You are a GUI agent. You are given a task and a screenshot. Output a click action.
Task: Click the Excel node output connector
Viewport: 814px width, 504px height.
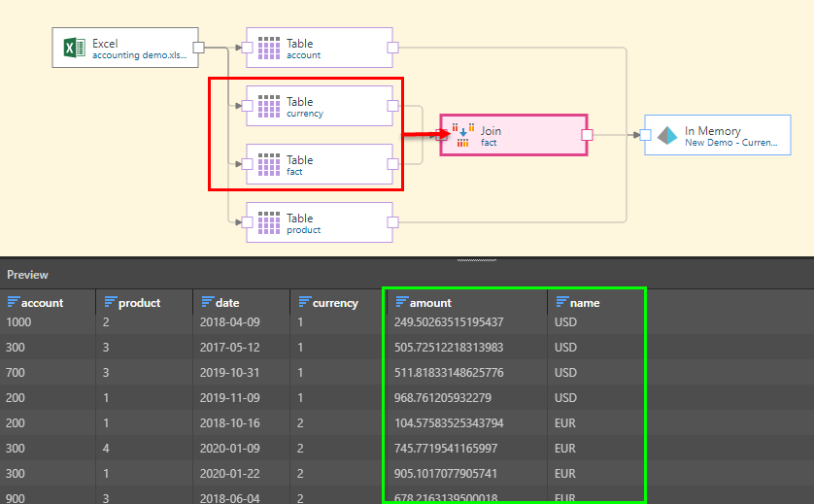point(198,47)
